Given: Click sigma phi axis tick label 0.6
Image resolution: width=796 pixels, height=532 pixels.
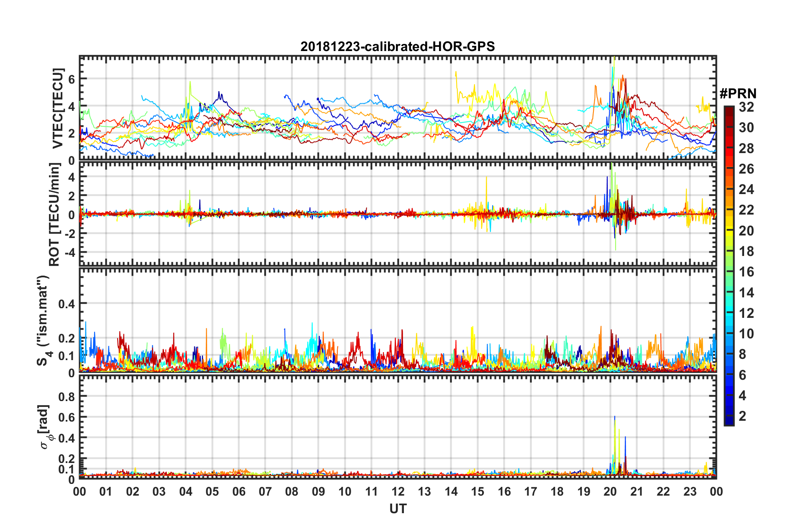Looking at the screenshot, I should 67,417.
